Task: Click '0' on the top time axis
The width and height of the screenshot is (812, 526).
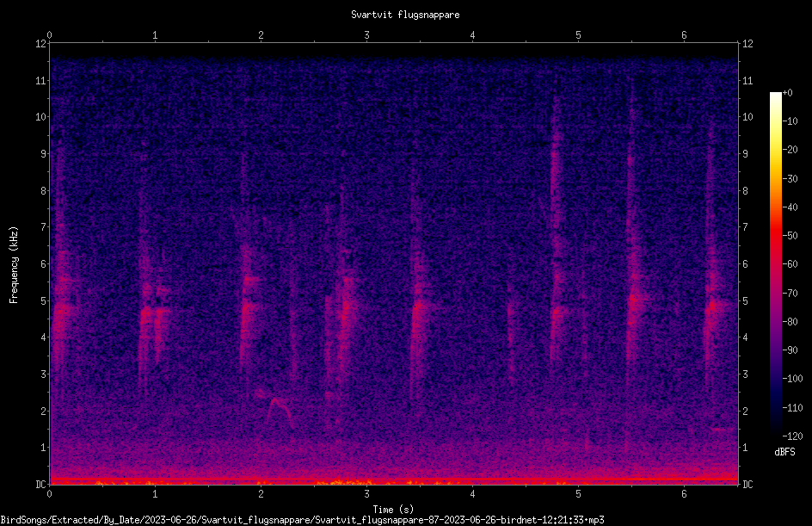Action: point(49,35)
